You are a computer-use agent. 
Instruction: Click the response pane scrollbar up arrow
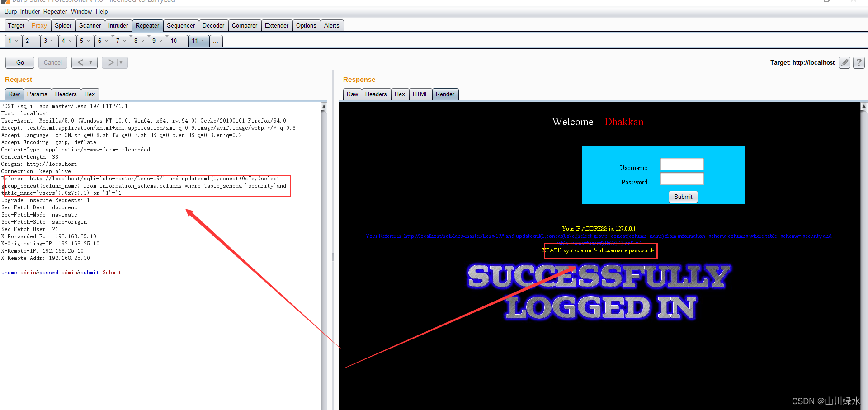click(864, 106)
